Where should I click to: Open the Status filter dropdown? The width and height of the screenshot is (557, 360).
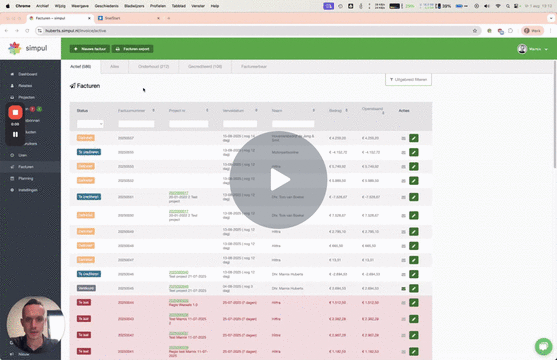(x=90, y=124)
